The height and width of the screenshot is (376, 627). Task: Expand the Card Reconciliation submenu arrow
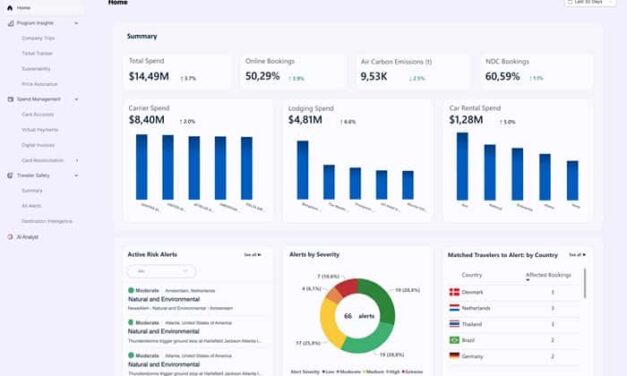click(x=77, y=160)
